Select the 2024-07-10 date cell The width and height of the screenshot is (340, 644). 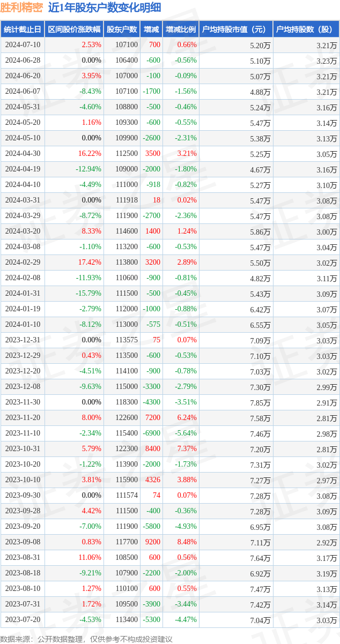pos(23,45)
